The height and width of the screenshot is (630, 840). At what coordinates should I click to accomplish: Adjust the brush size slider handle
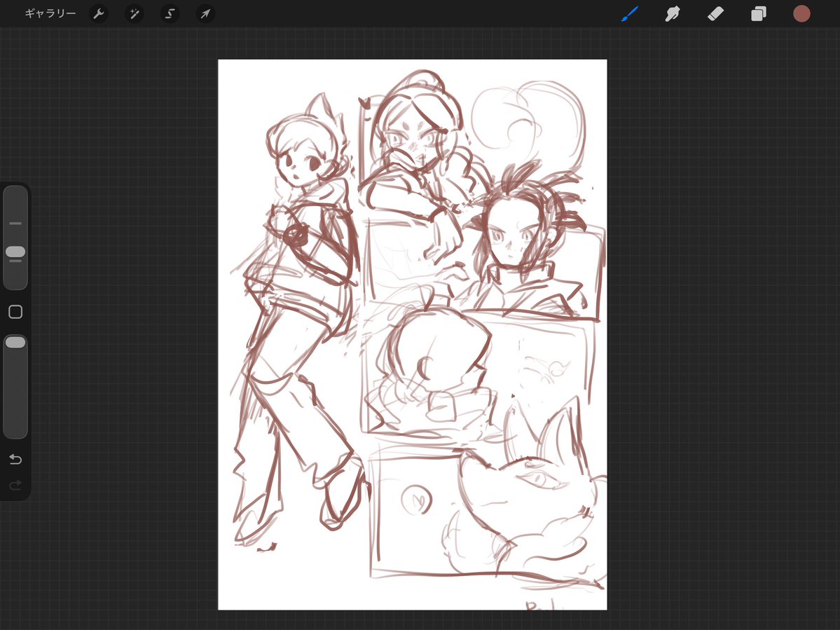click(x=15, y=252)
